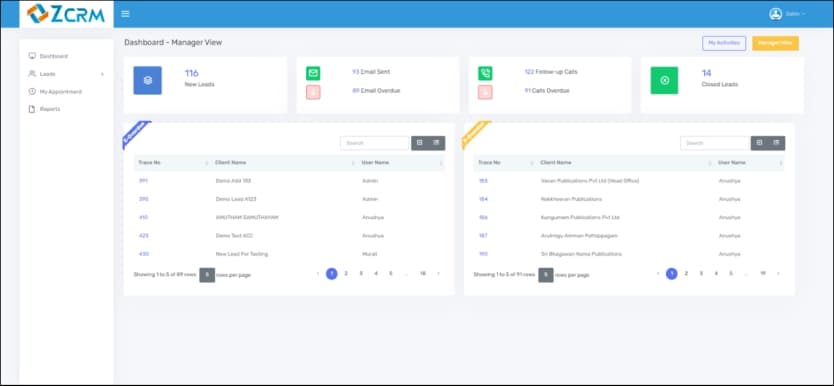
Task: Click the yellow Manager View button
Action: [775, 43]
